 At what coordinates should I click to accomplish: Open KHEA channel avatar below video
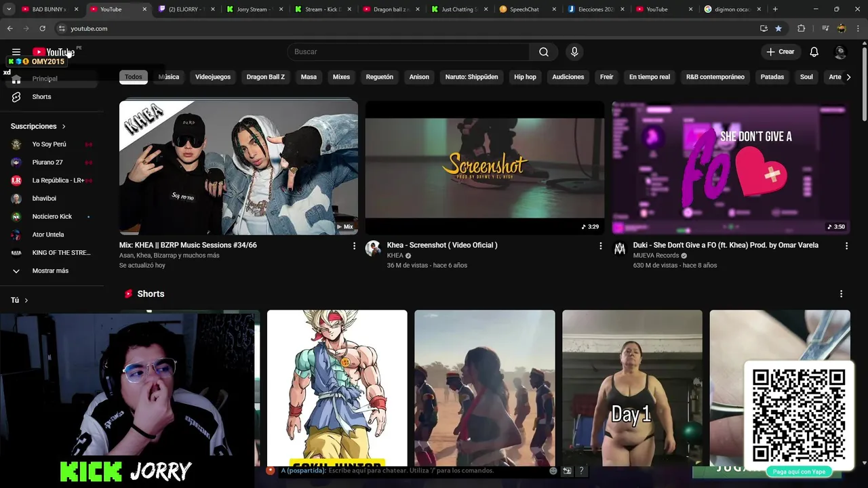(373, 248)
